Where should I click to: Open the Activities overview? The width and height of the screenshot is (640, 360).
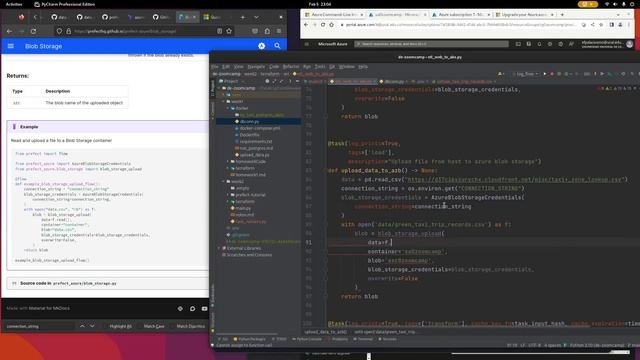[14, 4]
